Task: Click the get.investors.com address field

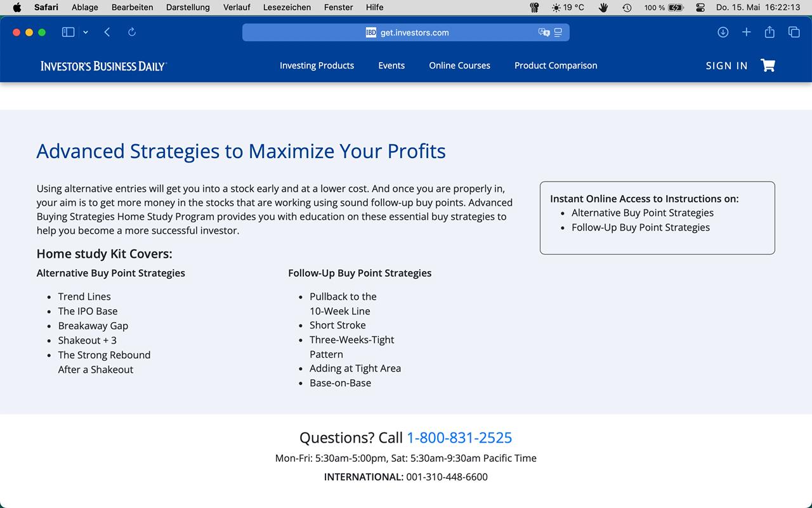Action: point(414,32)
